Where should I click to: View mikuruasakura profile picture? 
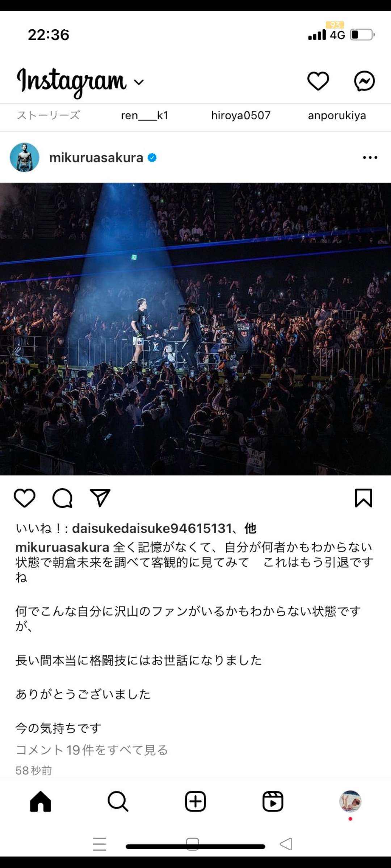click(25, 157)
